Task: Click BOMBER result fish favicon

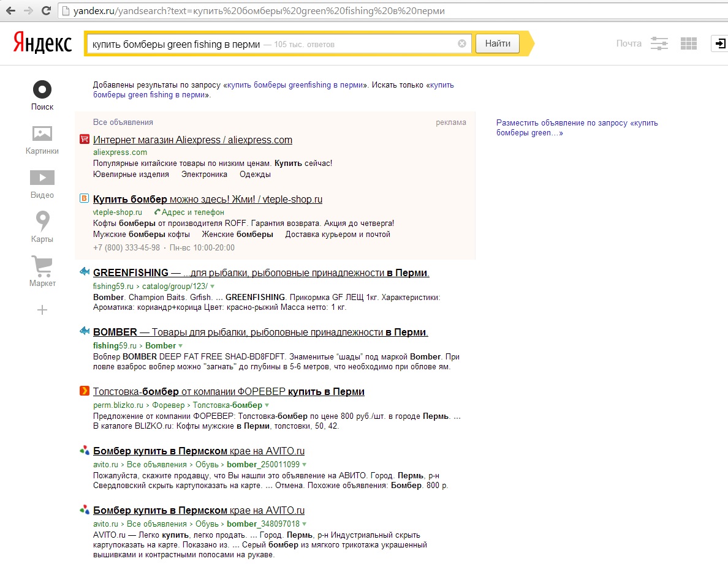Action: pyautogui.click(x=84, y=331)
